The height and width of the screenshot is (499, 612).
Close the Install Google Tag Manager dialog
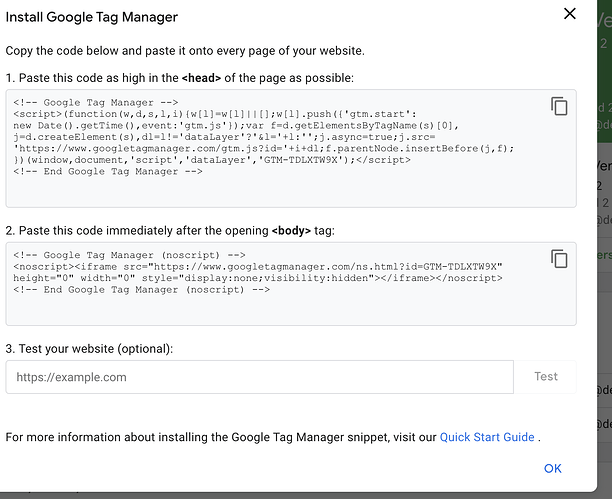pos(570,14)
